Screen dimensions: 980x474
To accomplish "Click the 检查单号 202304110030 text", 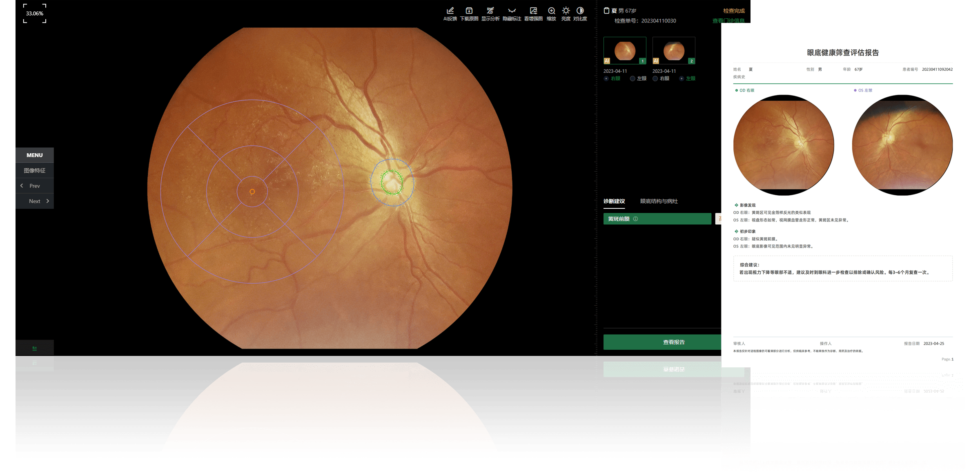I will tap(645, 20).
